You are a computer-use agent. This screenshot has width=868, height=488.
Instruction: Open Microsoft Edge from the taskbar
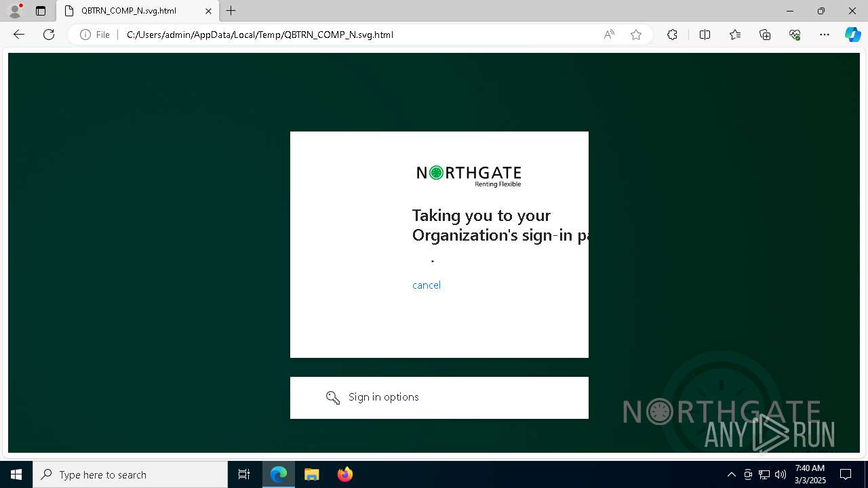[279, 474]
